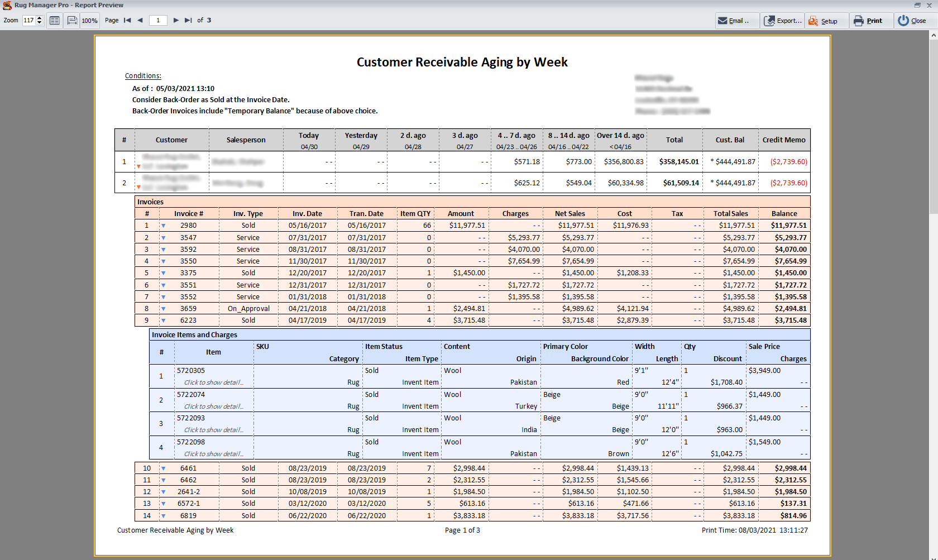Screen dimensions: 938x560
Task: Click 'Click to show detail' under item 5722093
Action: point(213,430)
